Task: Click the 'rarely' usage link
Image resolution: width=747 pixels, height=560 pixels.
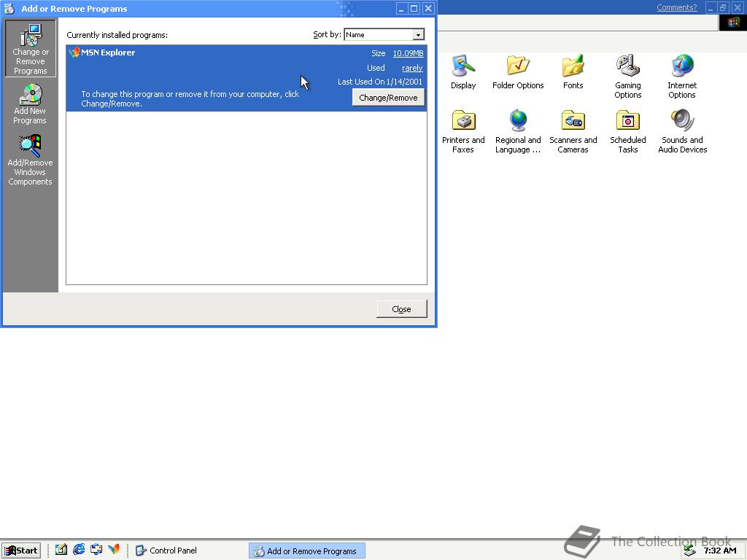Action: point(412,68)
